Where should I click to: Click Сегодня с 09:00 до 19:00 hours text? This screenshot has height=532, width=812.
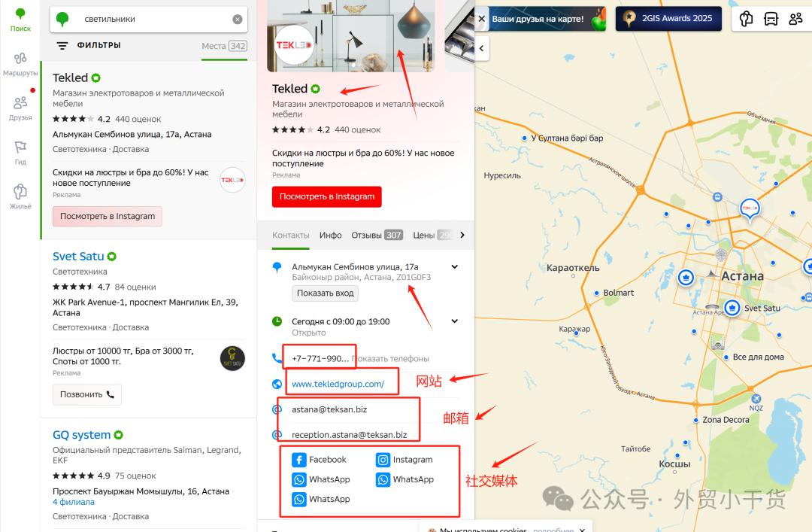coord(341,321)
